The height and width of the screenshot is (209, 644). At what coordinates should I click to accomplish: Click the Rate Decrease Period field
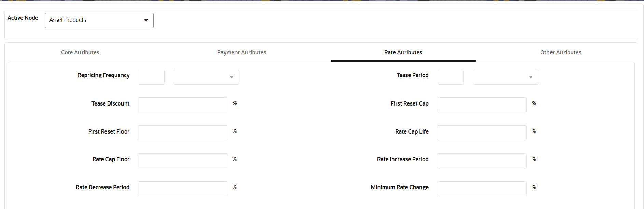(x=182, y=189)
